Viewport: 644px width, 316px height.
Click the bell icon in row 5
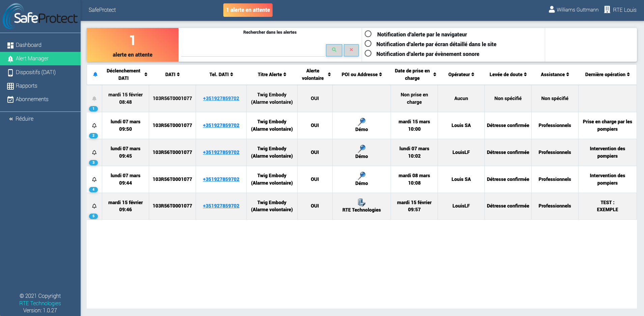[94, 206]
